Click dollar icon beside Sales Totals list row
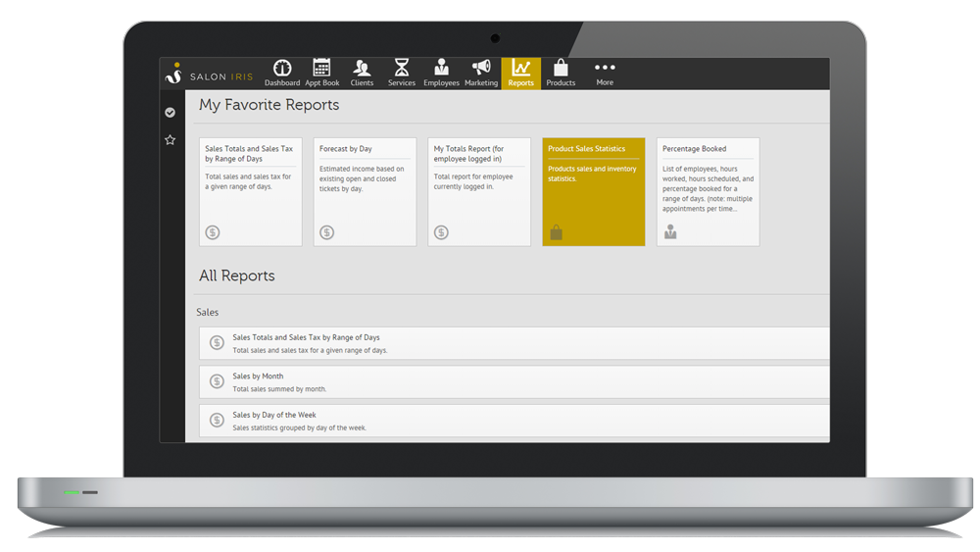This screenshot has width=980, height=552. (217, 342)
